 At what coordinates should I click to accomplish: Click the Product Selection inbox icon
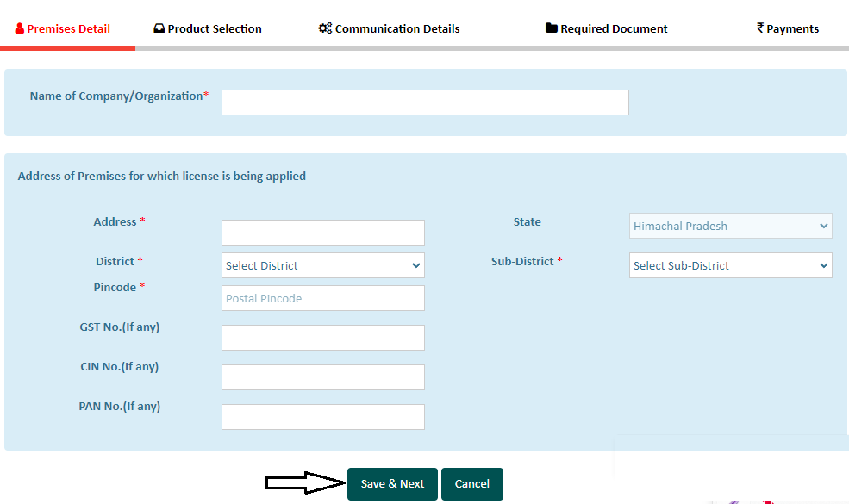coord(159,28)
